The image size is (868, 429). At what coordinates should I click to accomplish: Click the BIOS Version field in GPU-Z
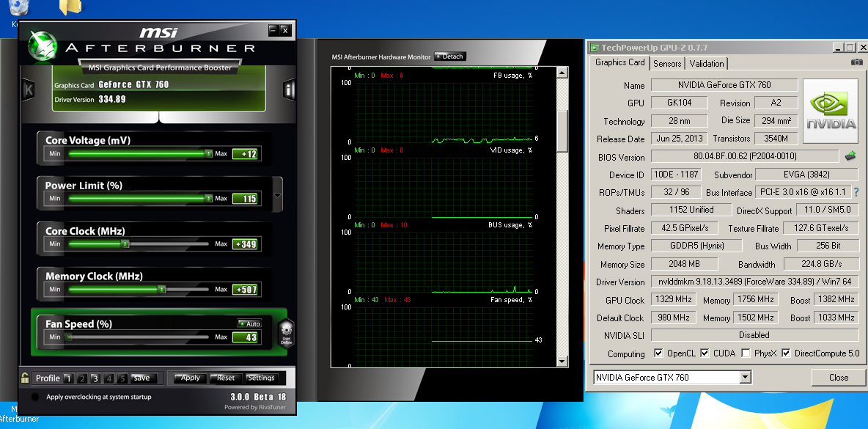coord(746,157)
